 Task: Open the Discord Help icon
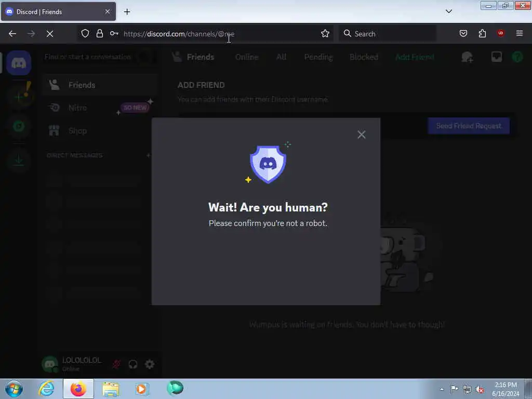click(517, 57)
